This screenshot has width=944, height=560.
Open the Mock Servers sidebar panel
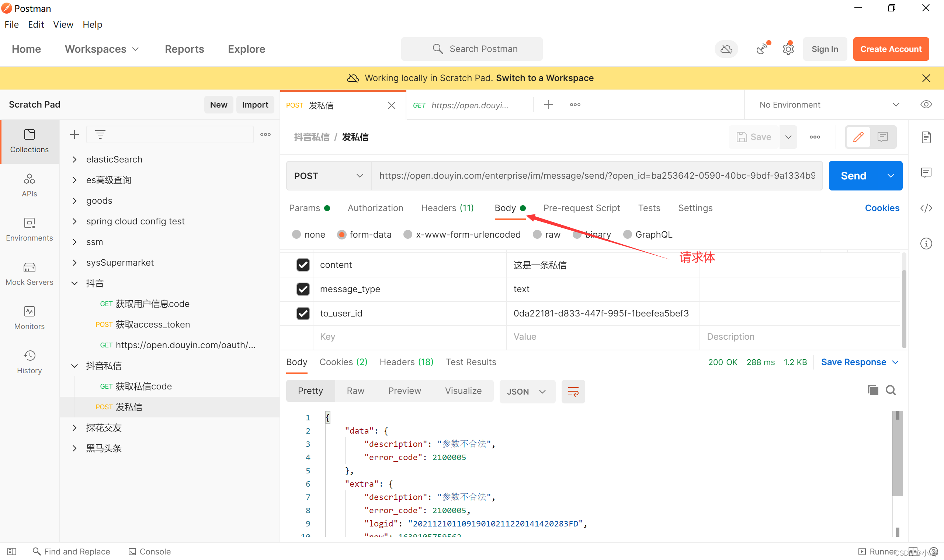click(x=29, y=274)
